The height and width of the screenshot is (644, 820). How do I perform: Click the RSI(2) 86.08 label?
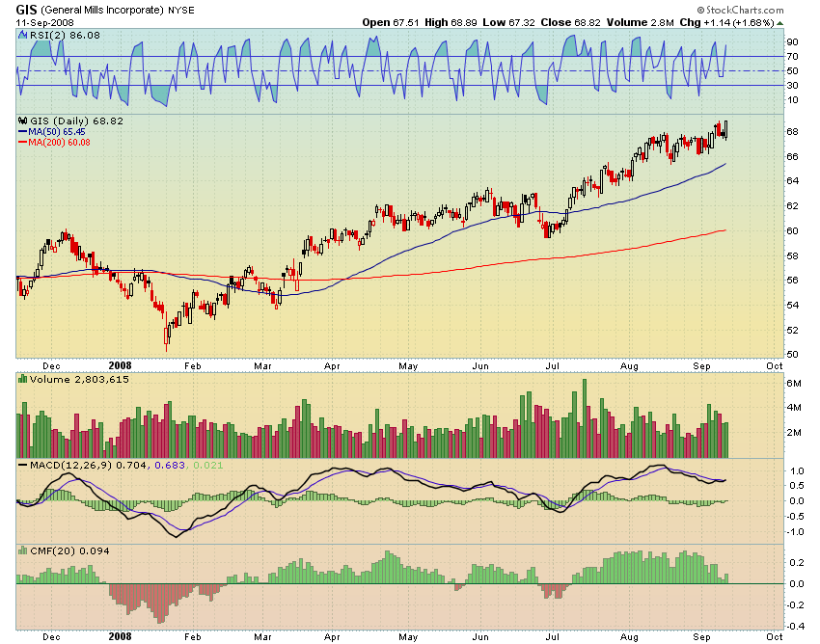pyautogui.click(x=65, y=35)
